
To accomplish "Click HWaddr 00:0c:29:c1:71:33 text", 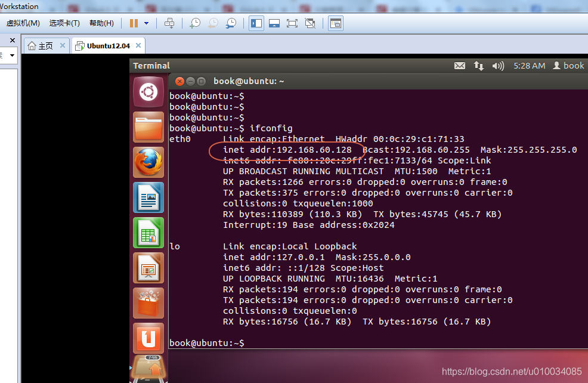I will point(400,139).
